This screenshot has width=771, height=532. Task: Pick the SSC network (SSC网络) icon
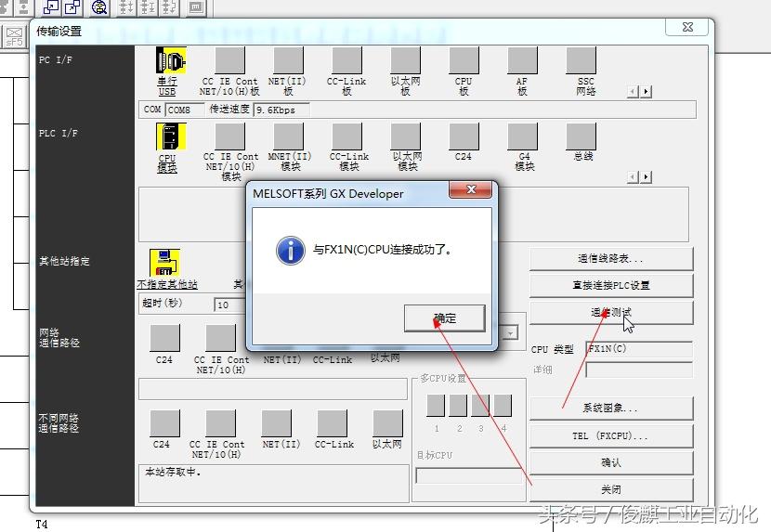coord(581,61)
